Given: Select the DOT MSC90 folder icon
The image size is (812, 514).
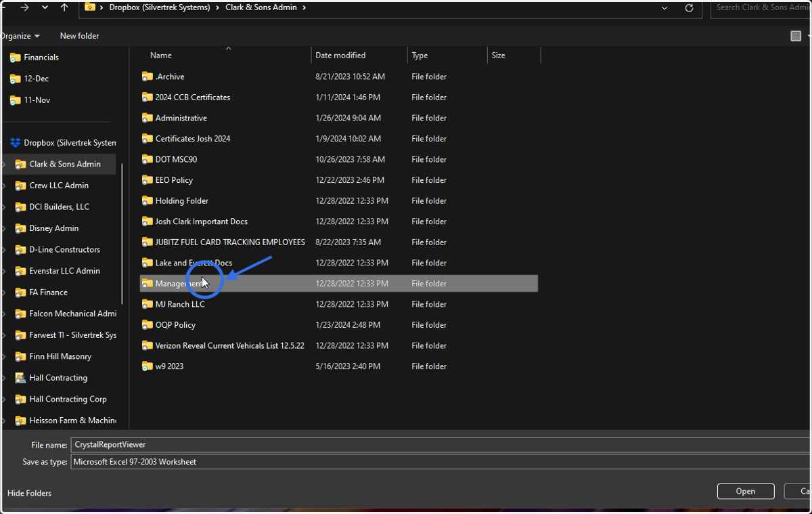Looking at the screenshot, I should (147, 160).
